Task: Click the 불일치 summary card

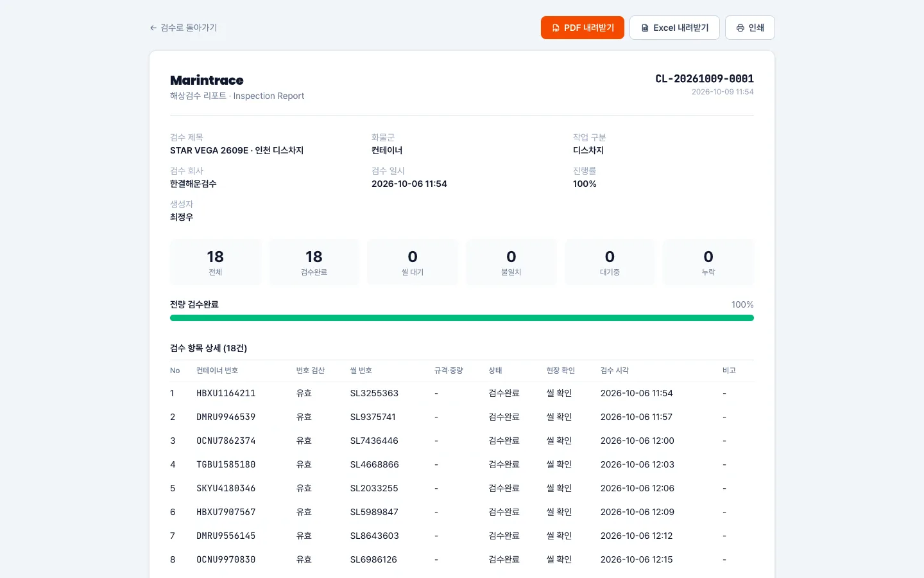Action: coord(511,262)
